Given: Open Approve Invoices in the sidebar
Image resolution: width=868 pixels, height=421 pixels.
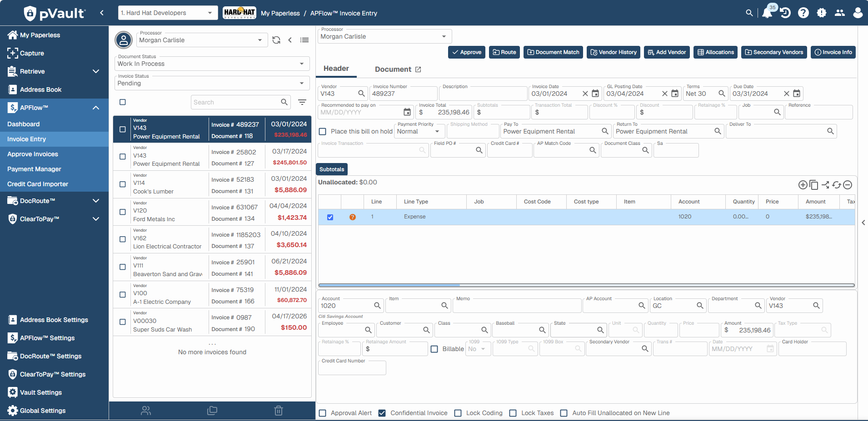Looking at the screenshot, I should tap(33, 154).
